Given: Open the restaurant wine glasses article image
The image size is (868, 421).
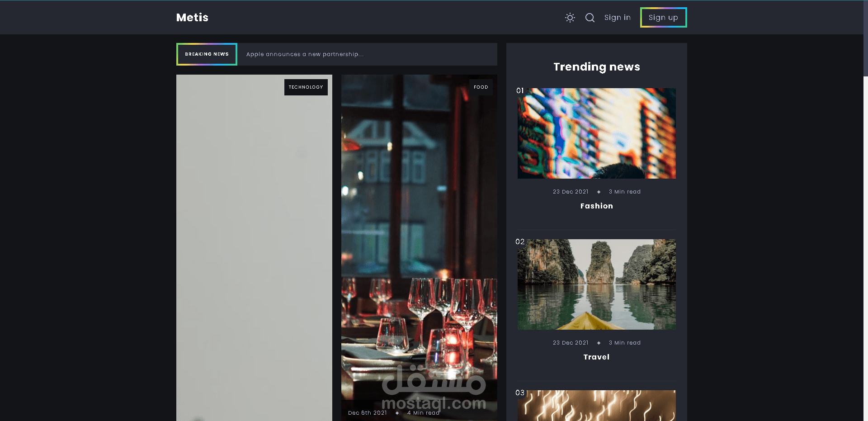Looking at the screenshot, I should (x=419, y=248).
